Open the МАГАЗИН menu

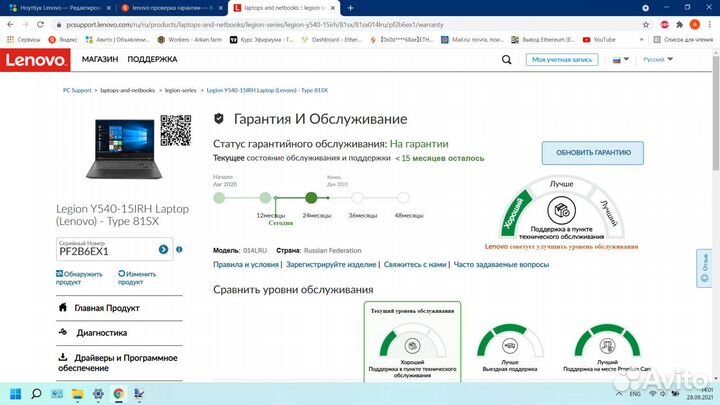100,59
